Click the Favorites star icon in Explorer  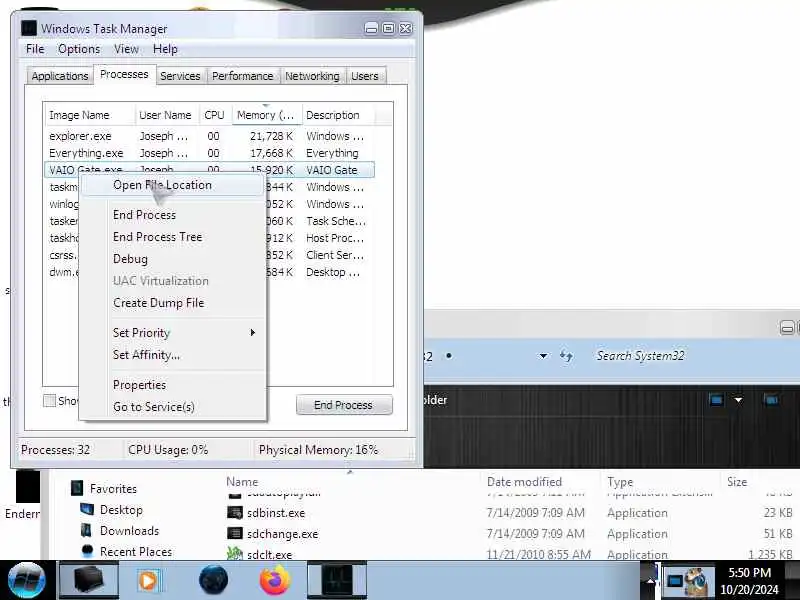coord(77,488)
